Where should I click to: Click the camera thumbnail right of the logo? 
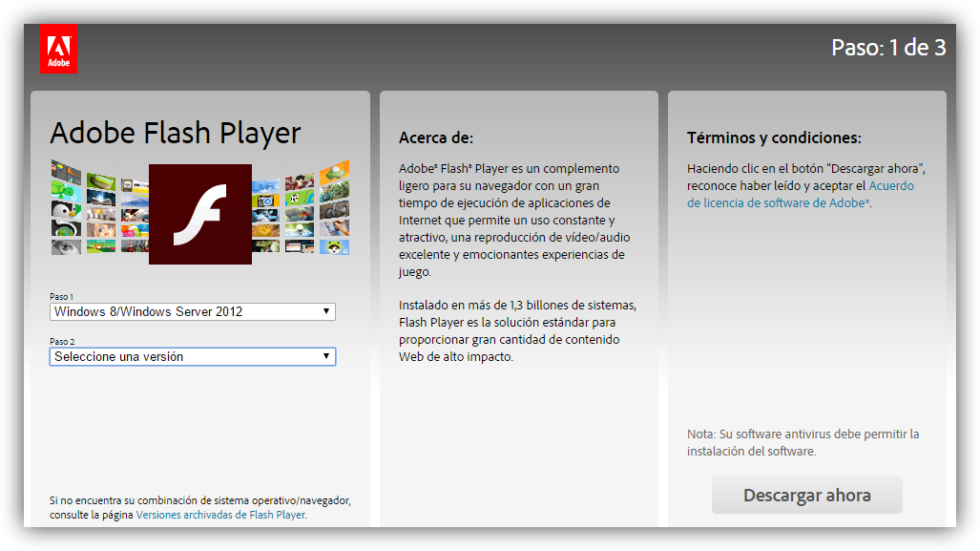[x=265, y=201]
